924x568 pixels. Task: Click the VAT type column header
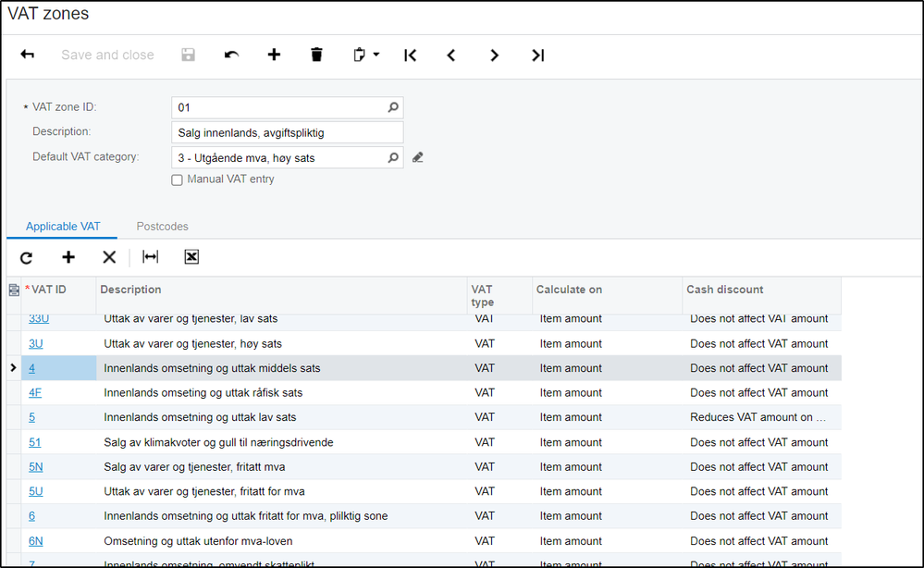[499, 296]
